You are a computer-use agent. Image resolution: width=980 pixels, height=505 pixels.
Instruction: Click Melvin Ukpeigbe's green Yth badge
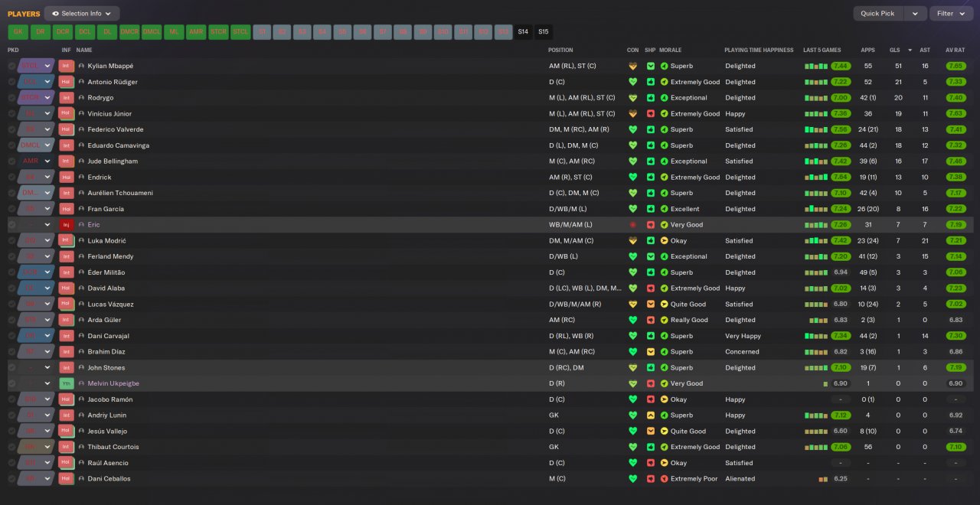pyautogui.click(x=66, y=383)
